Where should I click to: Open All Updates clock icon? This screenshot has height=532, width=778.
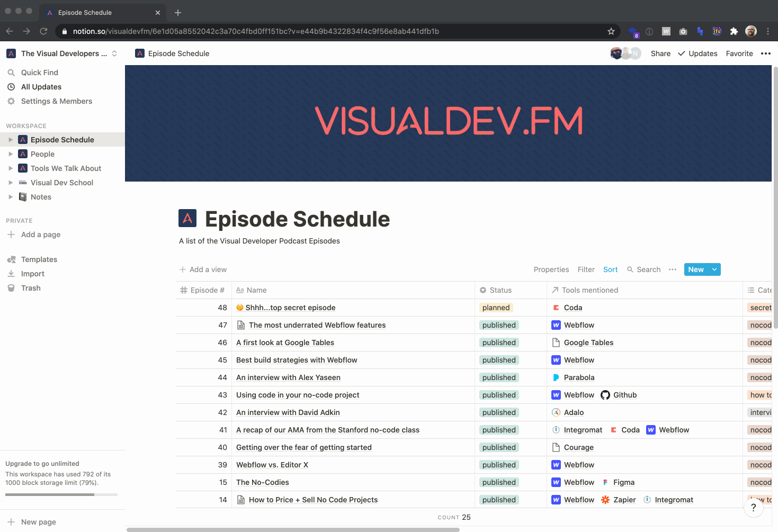(x=11, y=87)
